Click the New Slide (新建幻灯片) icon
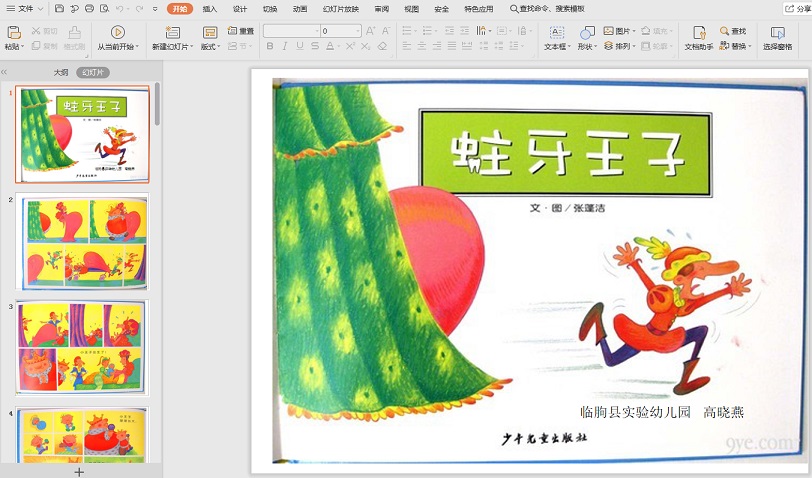The image size is (812, 478). click(x=172, y=33)
